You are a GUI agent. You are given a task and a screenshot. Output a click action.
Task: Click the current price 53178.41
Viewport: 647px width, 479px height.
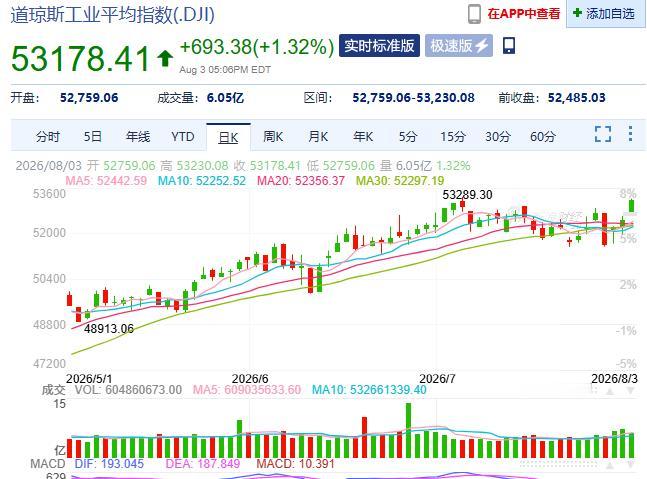click(x=80, y=59)
